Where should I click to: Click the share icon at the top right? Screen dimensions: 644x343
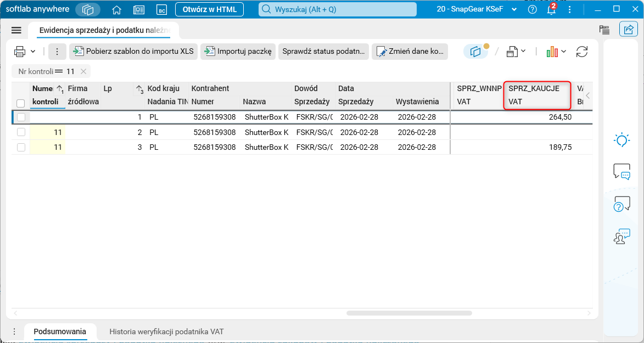pyautogui.click(x=629, y=30)
